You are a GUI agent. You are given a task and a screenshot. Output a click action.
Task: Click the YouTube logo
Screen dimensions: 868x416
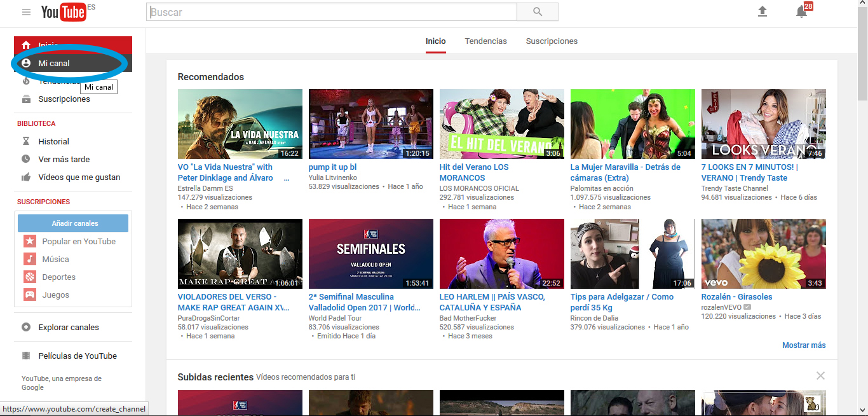[64, 11]
